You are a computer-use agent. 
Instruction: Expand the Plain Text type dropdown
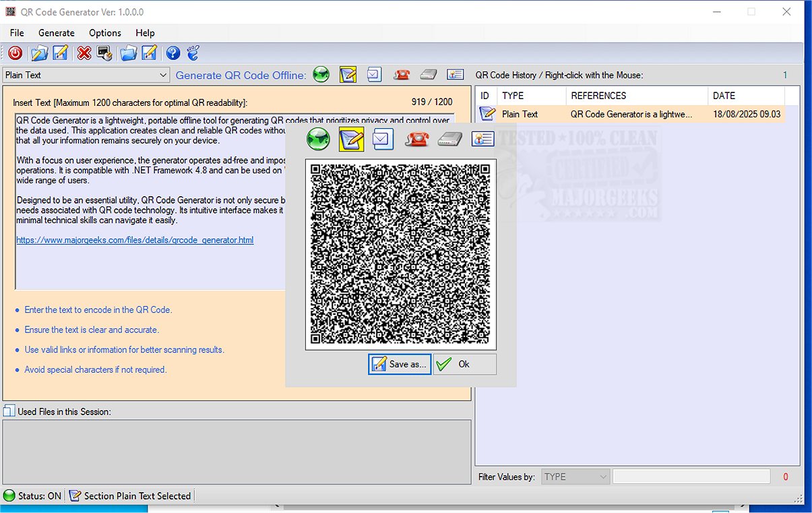[x=164, y=75]
